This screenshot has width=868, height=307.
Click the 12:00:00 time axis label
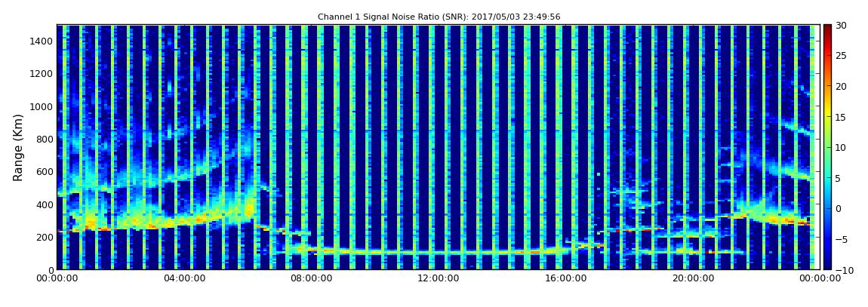click(x=438, y=278)
